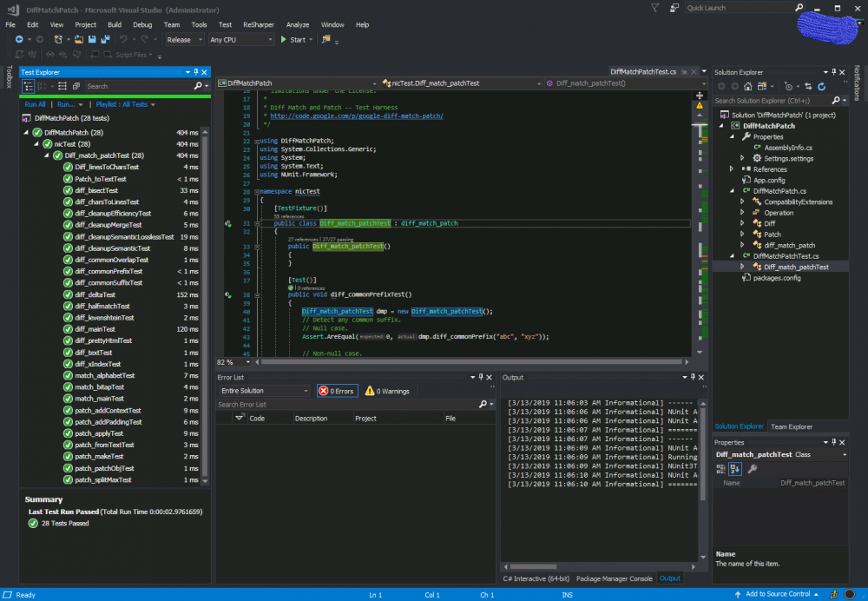Viewport: 868px width, 601px height.
Task: Click the Save floppy disk icon
Action: click(x=92, y=39)
